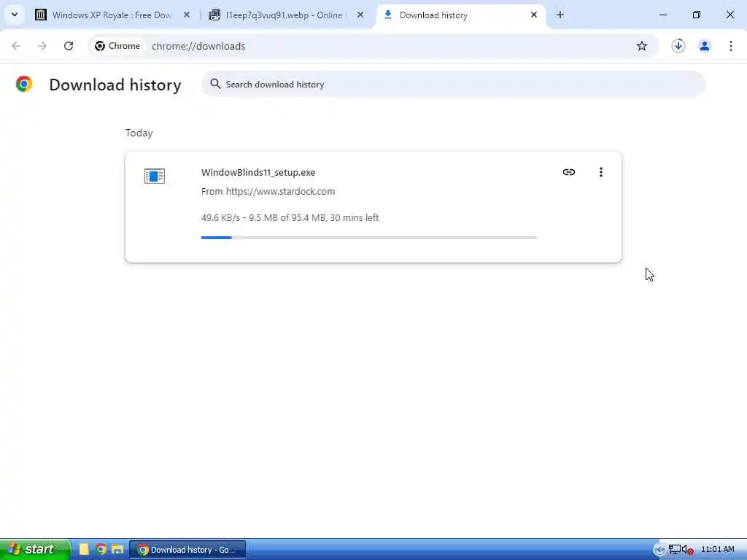Click the search magnifier icon
The image size is (747, 560).
[x=215, y=84]
